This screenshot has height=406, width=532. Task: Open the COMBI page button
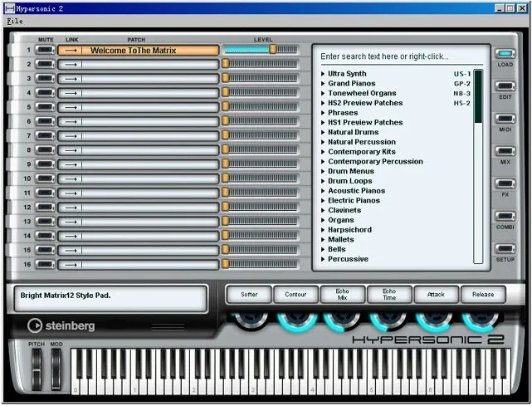click(505, 216)
